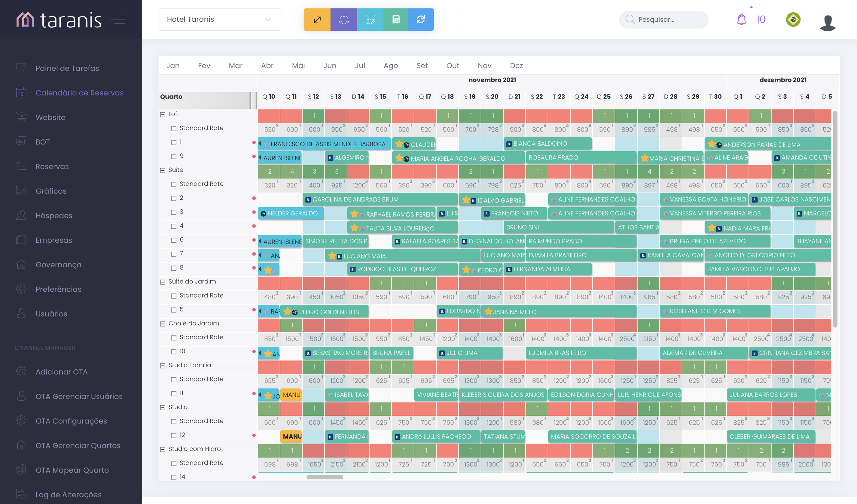Open the BIANCA BALDOINO reservation
857x504 pixels.
(547, 144)
